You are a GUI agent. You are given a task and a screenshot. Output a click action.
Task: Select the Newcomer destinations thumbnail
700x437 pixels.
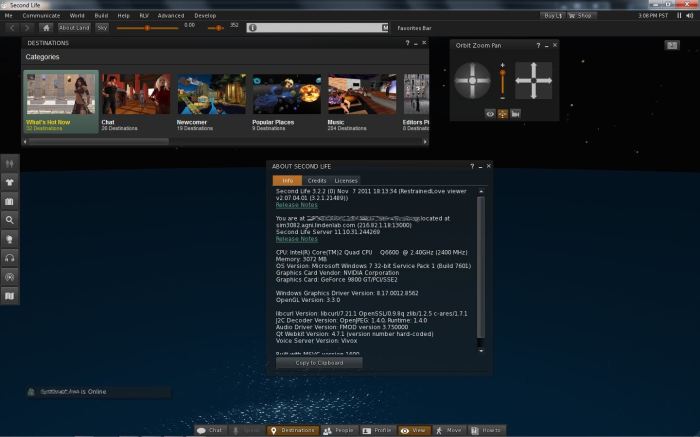(x=211, y=101)
